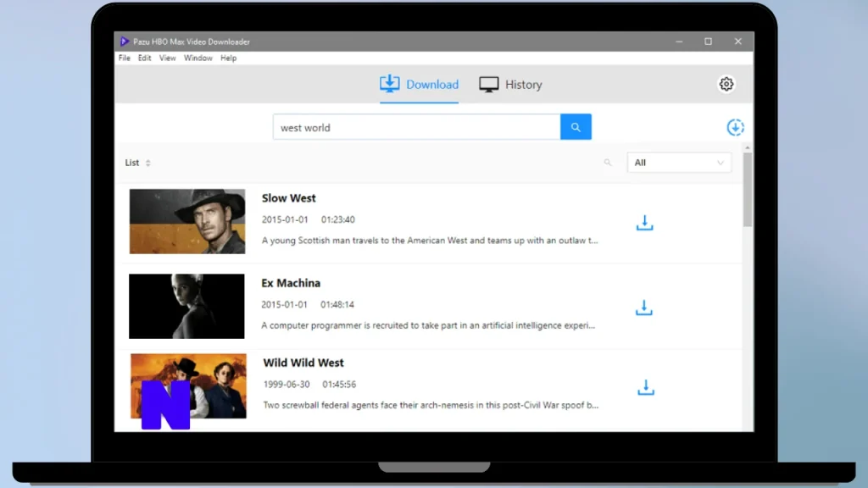The width and height of the screenshot is (868, 488).
Task: Open the Help menu
Action: point(228,58)
